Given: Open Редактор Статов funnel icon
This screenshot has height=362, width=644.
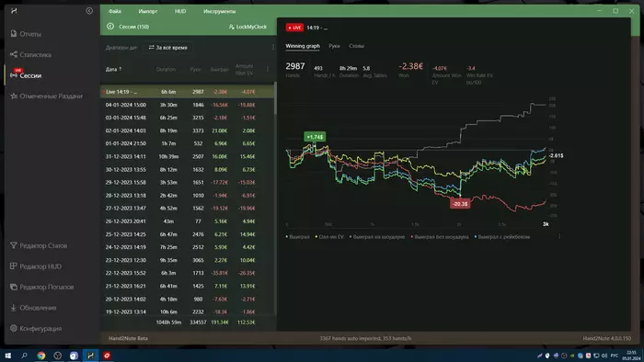Looking at the screenshot, I should click(x=14, y=245).
